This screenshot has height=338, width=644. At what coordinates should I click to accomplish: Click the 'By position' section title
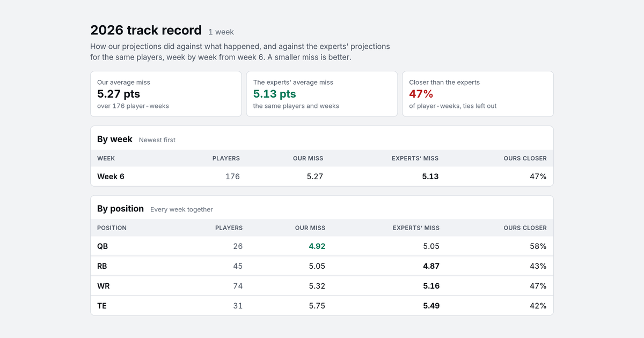(x=120, y=209)
